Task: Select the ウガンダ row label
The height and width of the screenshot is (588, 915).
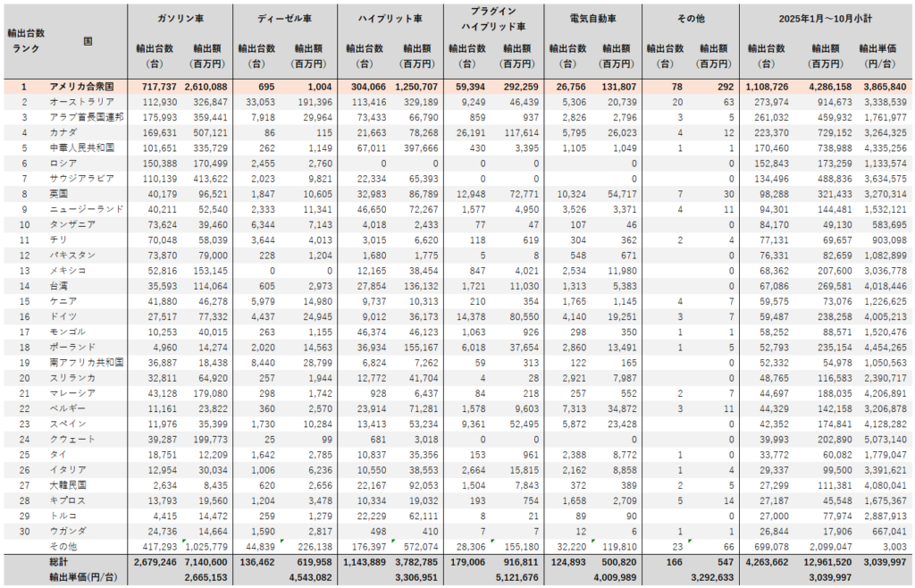Action: tap(68, 530)
